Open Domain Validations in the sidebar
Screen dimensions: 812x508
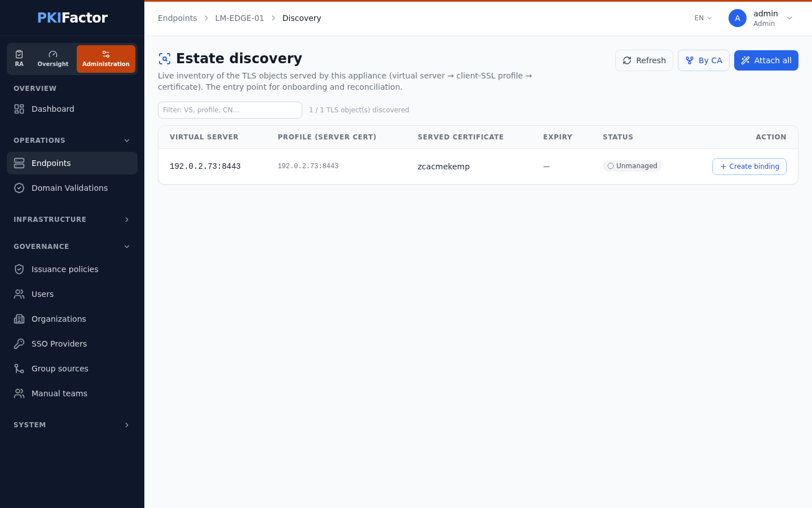(72, 188)
